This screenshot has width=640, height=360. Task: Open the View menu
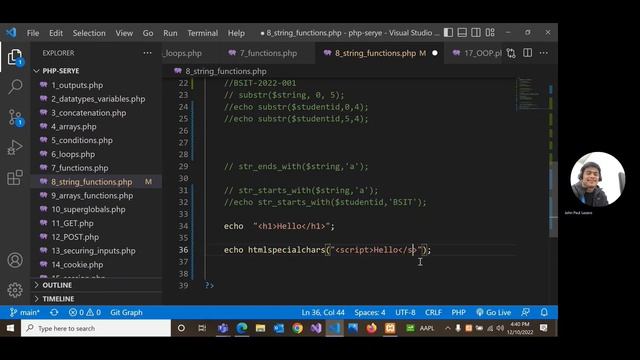coord(124,33)
